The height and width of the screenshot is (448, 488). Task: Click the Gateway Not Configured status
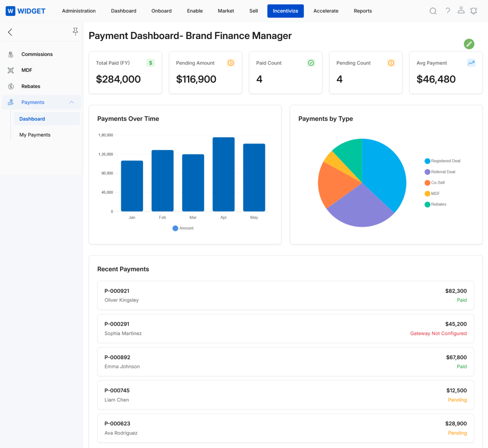(x=438, y=334)
